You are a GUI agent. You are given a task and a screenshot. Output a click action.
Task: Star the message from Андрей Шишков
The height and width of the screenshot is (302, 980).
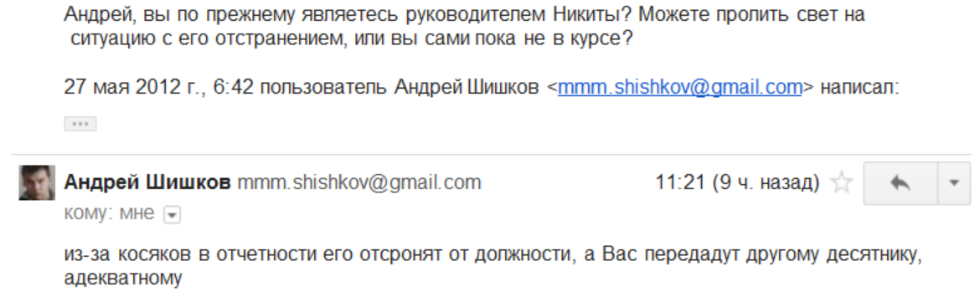tap(841, 183)
